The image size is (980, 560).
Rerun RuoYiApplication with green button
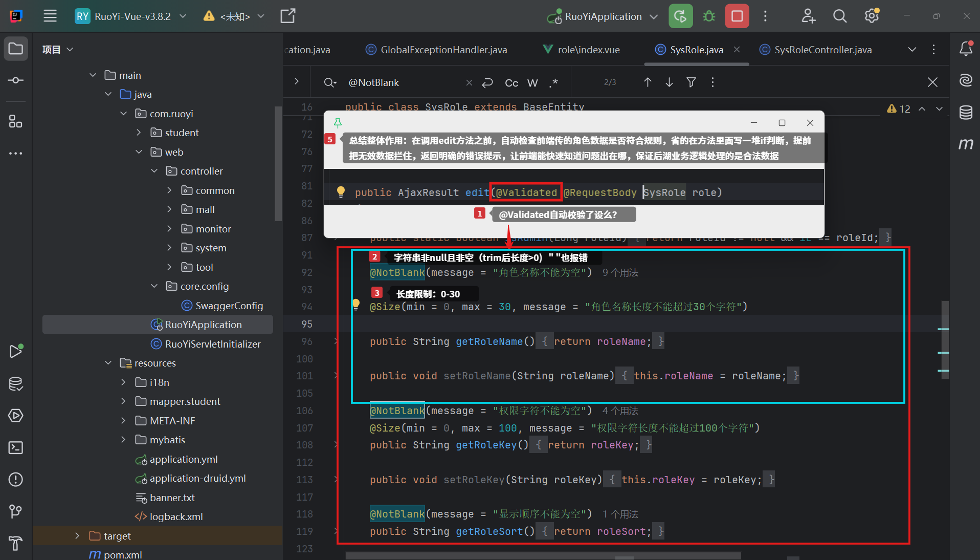click(x=681, y=16)
